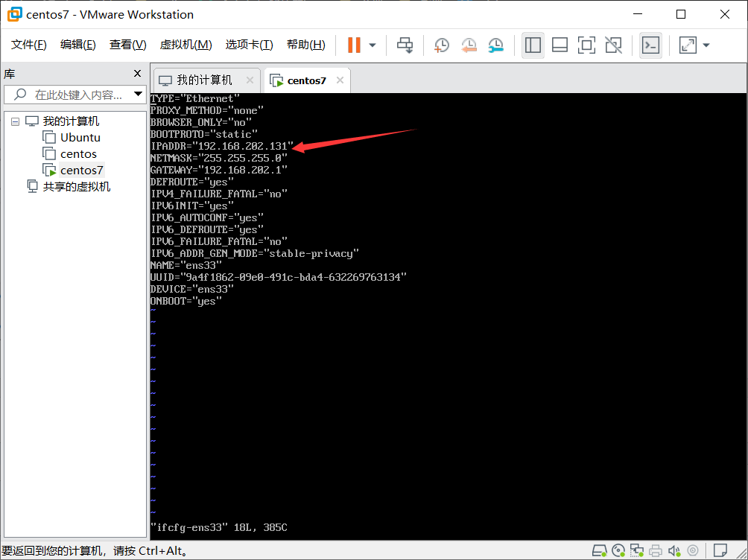Click the VMware Workstation title bar icon
748x560 pixels.
(x=14, y=14)
